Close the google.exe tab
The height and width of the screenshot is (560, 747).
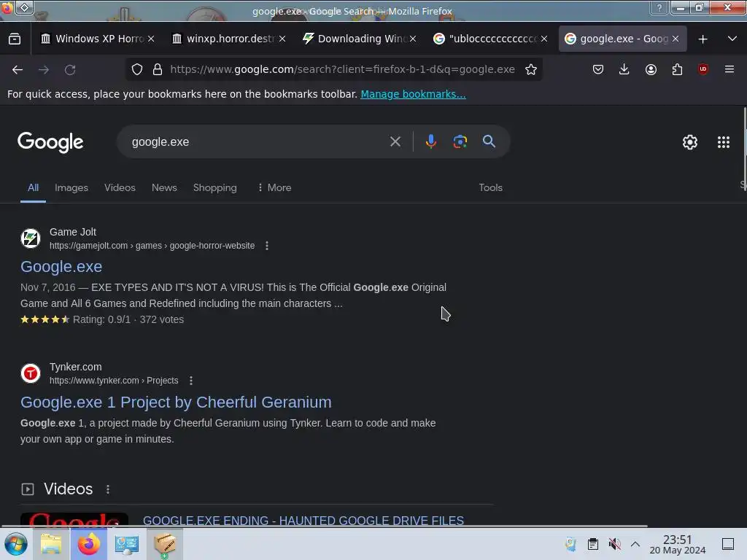coord(675,39)
